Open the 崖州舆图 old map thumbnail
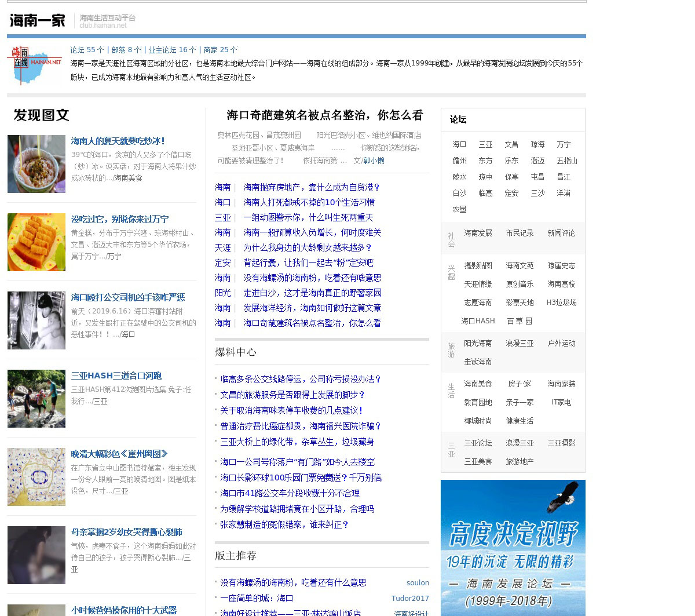 click(36, 477)
